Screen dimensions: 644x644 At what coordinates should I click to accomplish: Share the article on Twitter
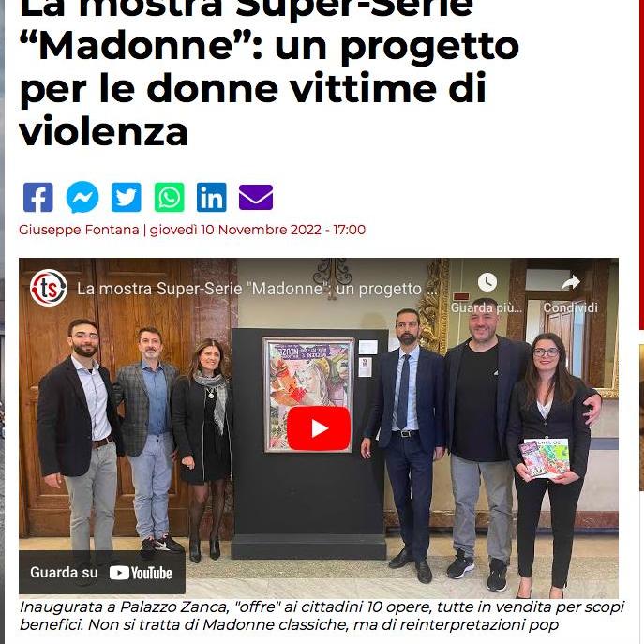(x=127, y=198)
